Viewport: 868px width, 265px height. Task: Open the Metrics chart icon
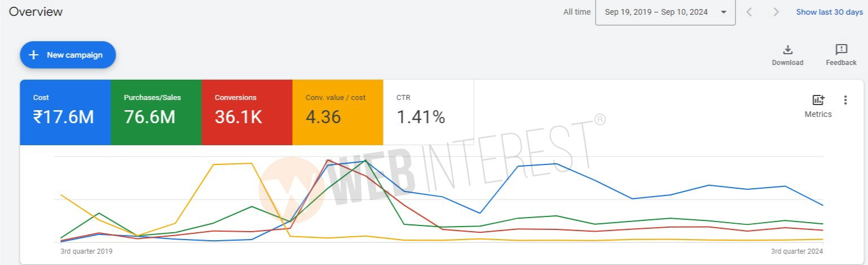click(818, 100)
